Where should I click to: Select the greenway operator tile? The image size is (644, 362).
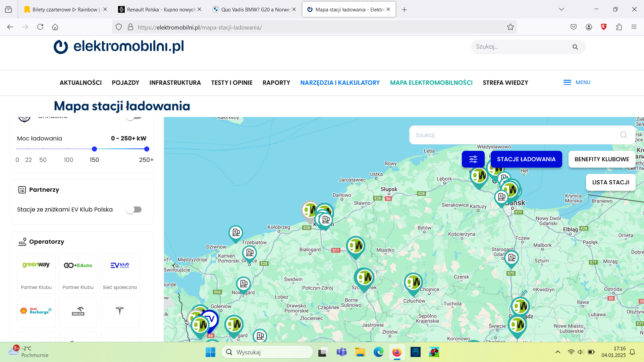[36, 273]
